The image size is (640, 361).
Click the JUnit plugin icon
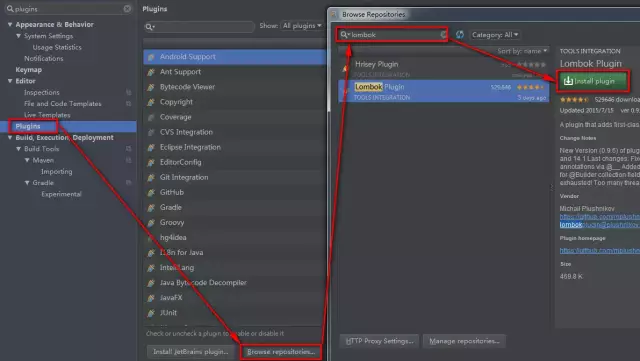(151, 313)
